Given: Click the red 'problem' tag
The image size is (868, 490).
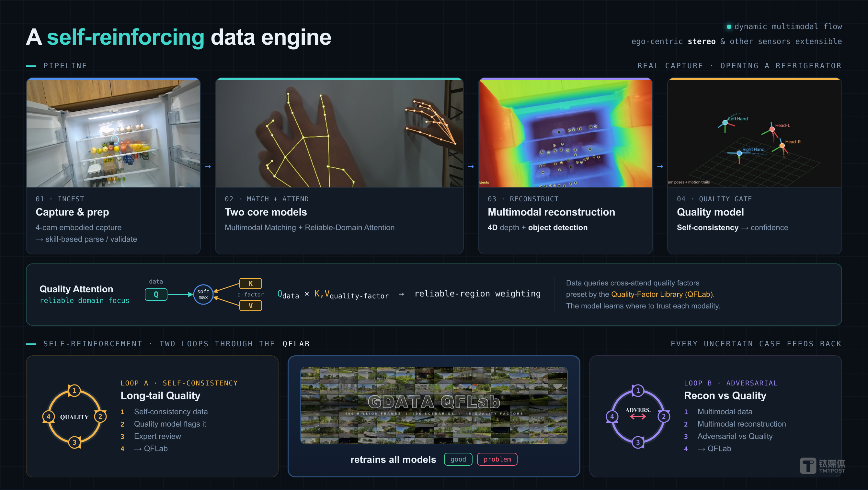Looking at the screenshot, I should click(x=497, y=459).
